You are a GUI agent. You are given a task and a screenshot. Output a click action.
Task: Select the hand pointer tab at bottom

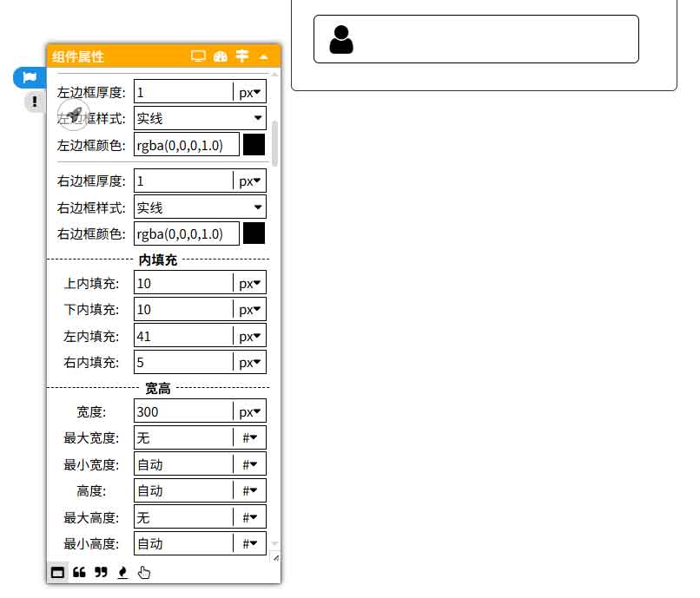click(144, 572)
